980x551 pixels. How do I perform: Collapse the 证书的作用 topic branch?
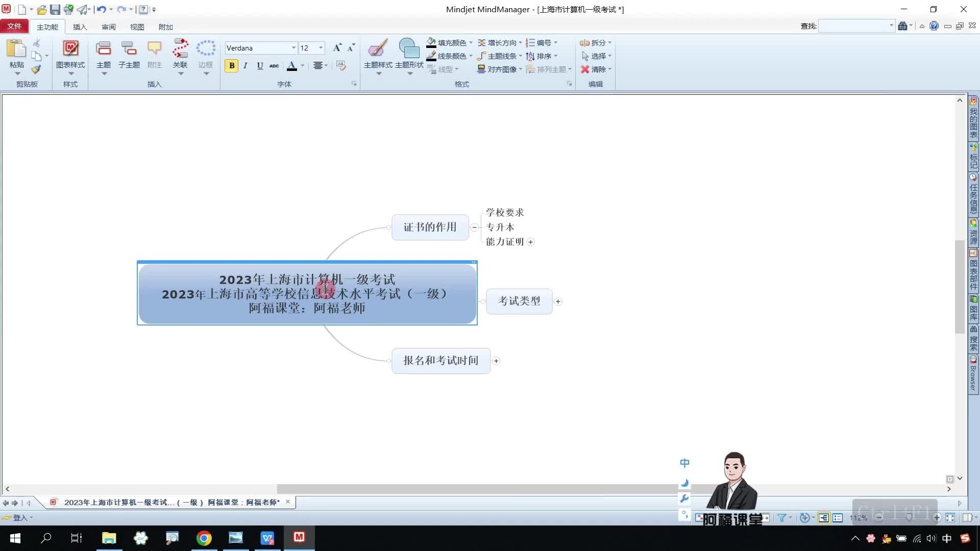[x=475, y=228]
